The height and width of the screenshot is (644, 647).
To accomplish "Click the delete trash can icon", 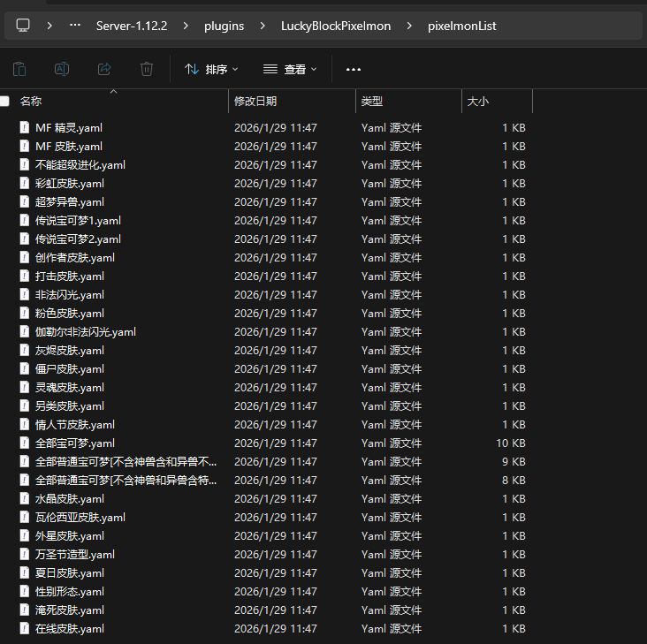I will [147, 69].
